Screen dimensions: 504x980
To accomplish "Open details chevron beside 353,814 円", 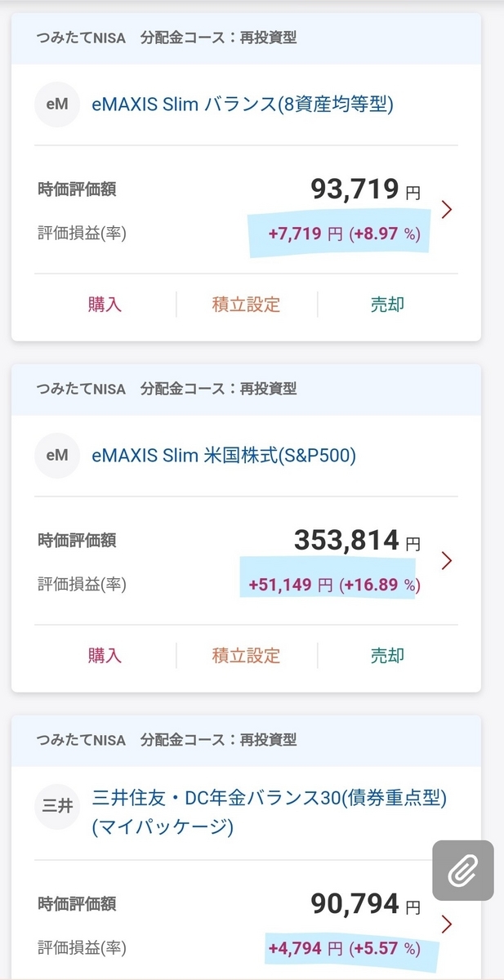I will [447, 560].
